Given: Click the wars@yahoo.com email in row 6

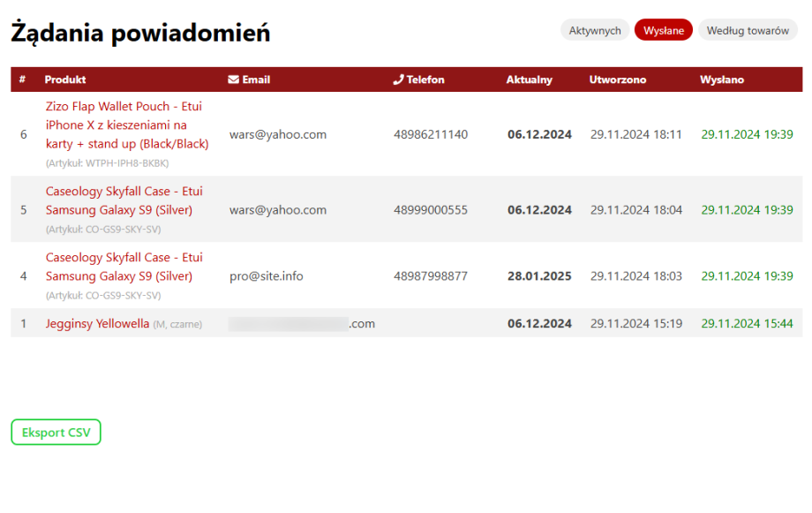Looking at the screenshot, I should [278, 134].
